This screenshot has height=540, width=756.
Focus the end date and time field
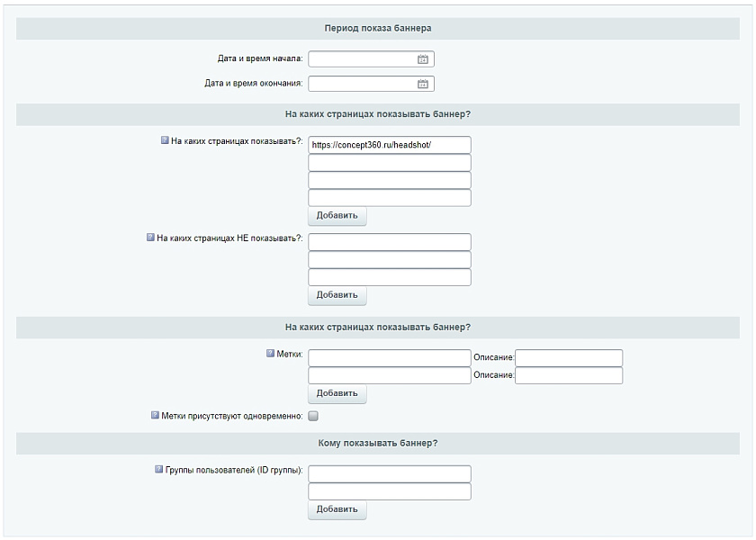pyautogui.click(x=362, y=84)
